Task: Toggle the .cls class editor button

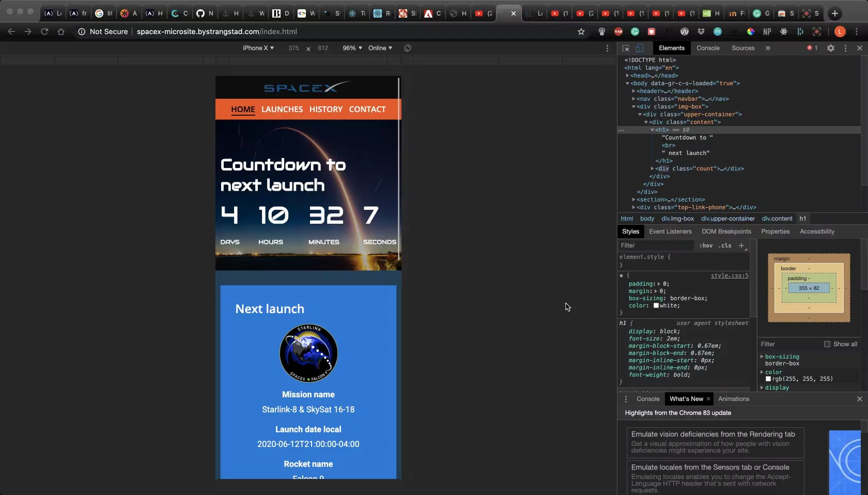Action: click(x=725, y=245)
